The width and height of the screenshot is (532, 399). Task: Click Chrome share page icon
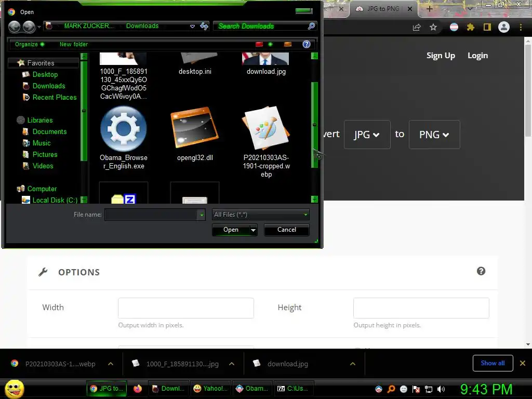click(x=417, y=28)
